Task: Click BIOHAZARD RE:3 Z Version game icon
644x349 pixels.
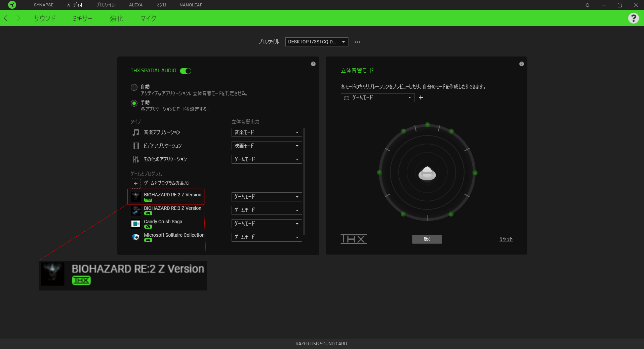Action: pyautogui.click(x=136, y=210)
